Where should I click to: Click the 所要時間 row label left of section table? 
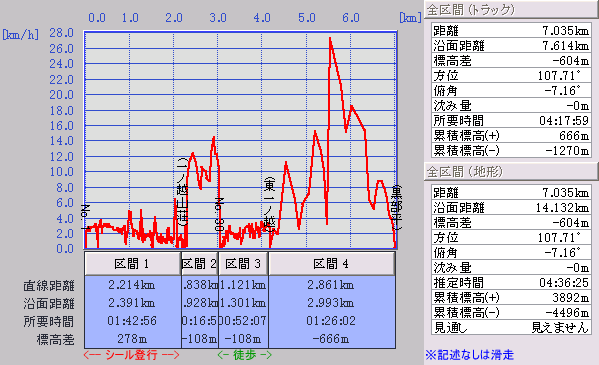click(49, 321)
